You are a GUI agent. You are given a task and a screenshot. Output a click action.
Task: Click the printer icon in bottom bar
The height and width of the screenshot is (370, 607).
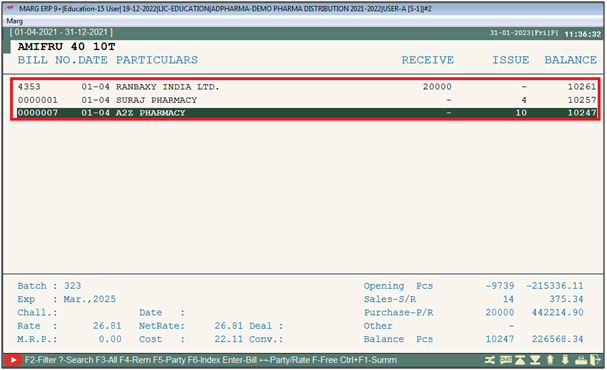tap(581, 360)
